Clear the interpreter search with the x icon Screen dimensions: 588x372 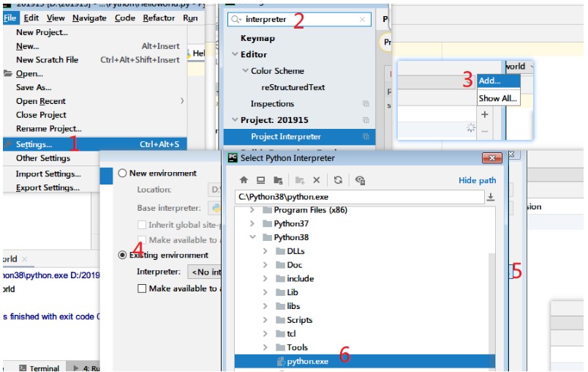pos(362,20)
